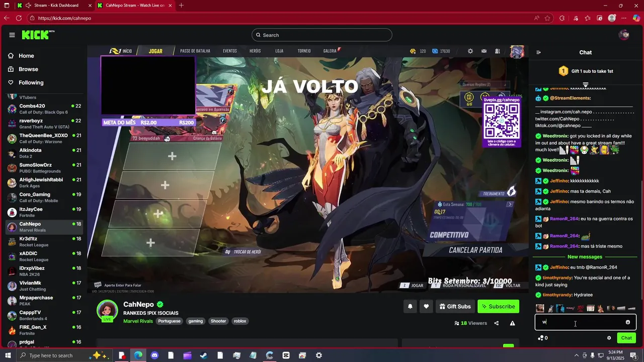The width and height of the screenshot is (644, 362).
Task: Click the Portuguese tag
Action: 169,321
